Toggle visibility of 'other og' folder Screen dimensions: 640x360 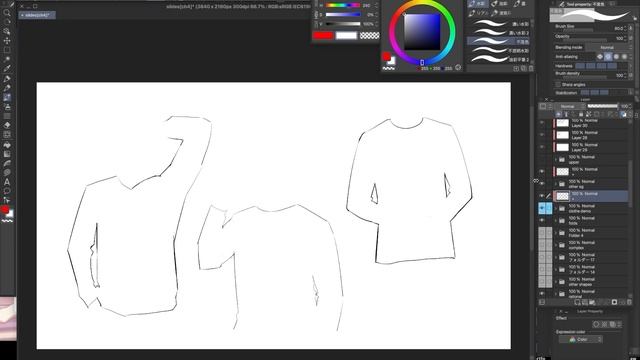click(542, 184)
